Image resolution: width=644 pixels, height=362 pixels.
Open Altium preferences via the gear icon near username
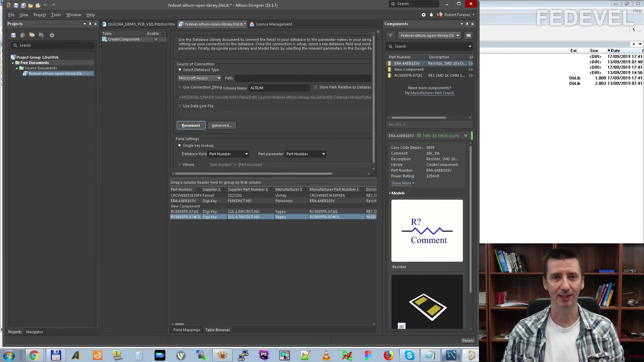(423, 15)
